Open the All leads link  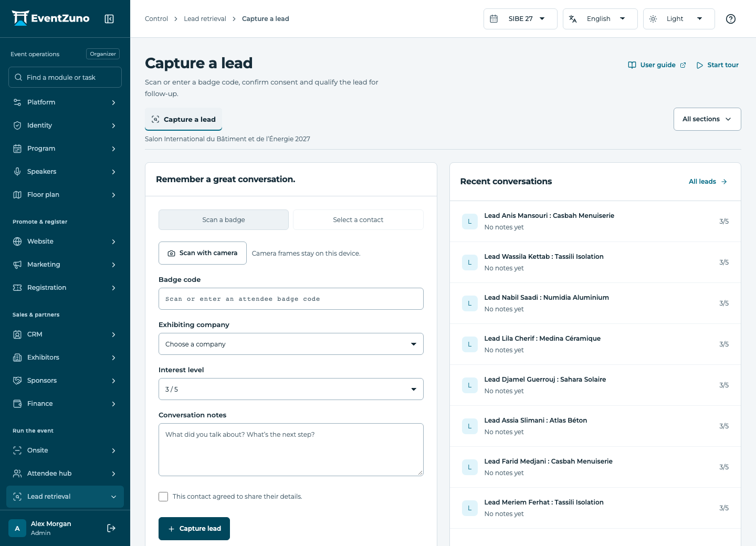coord(708,182)
